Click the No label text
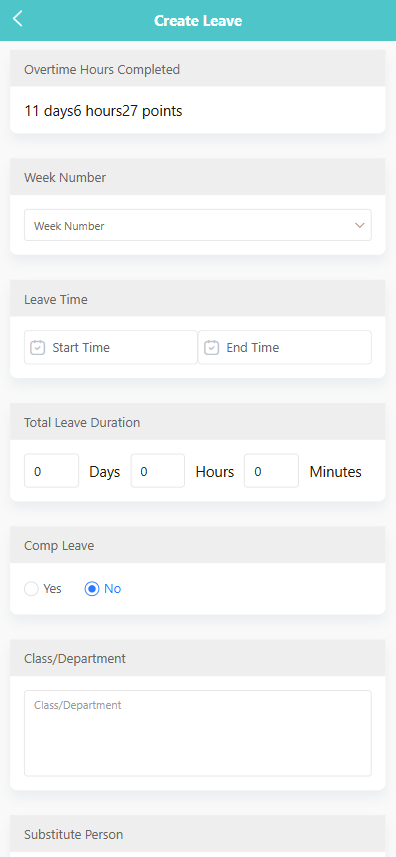Image resolution: width=396 pixels, height=857 pixels. (113, 589)
